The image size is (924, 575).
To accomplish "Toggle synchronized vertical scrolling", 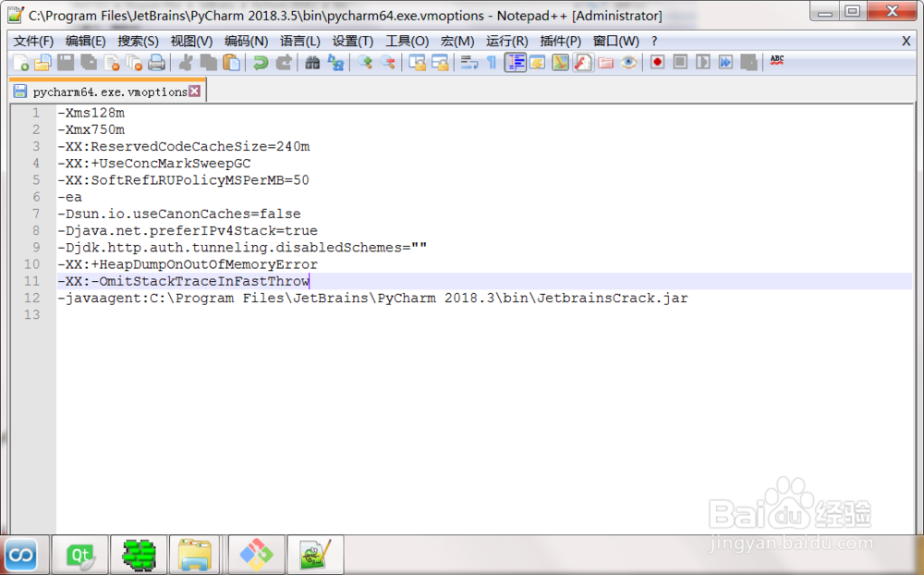I will click(x=418, y=62).
